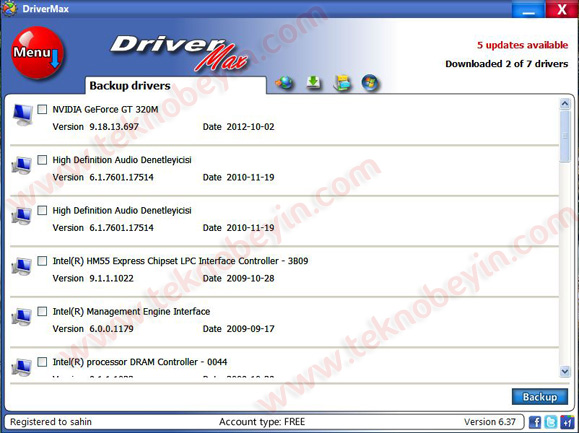Check the NVIDIA GeForce GT 320M checkbox
Image resolution: width=579 pixels, height=433 pixels.
point(42,109)
